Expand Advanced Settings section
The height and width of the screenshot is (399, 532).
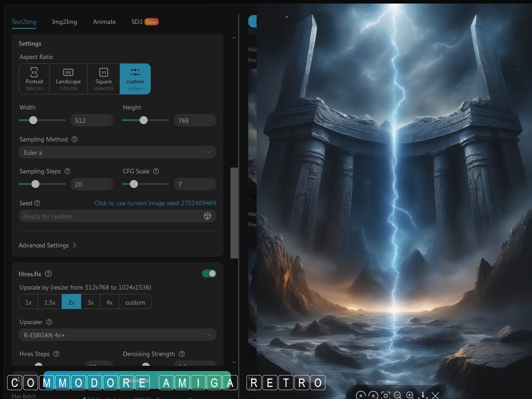47,245
